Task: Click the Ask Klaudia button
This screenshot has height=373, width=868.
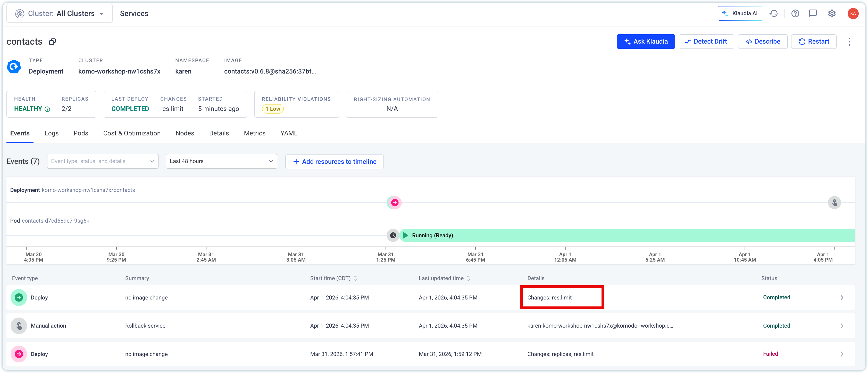Action: [646, 42]
